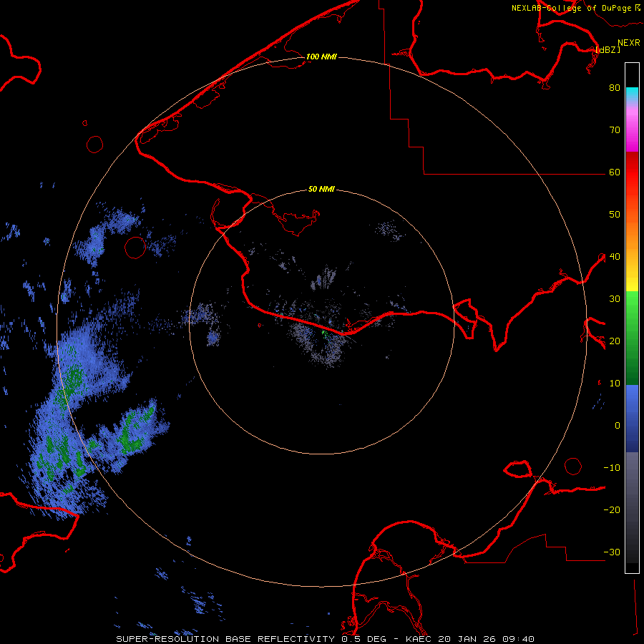Click the 50 NMI range ring label
This screenshot has width=644, height=644.
[321, 190]
